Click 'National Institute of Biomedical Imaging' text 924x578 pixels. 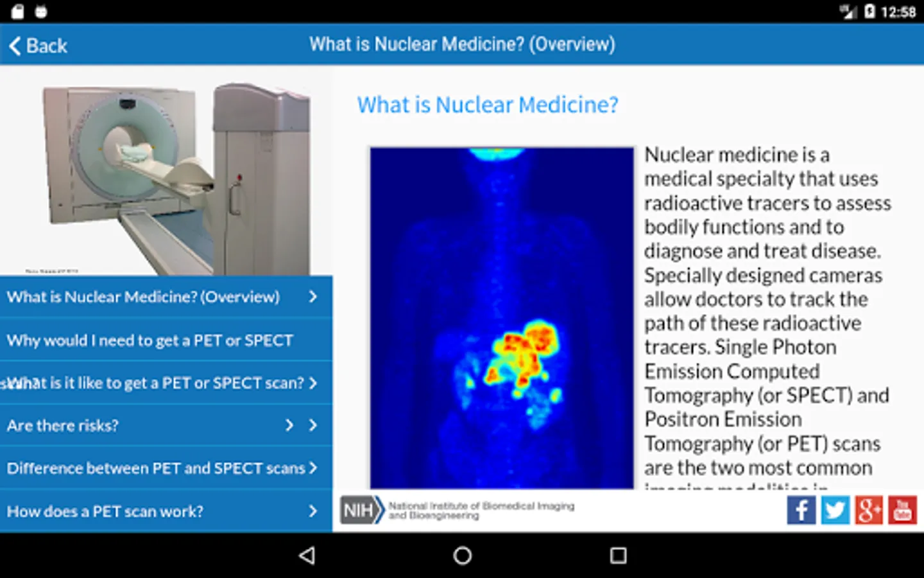[x=481, y=506]
